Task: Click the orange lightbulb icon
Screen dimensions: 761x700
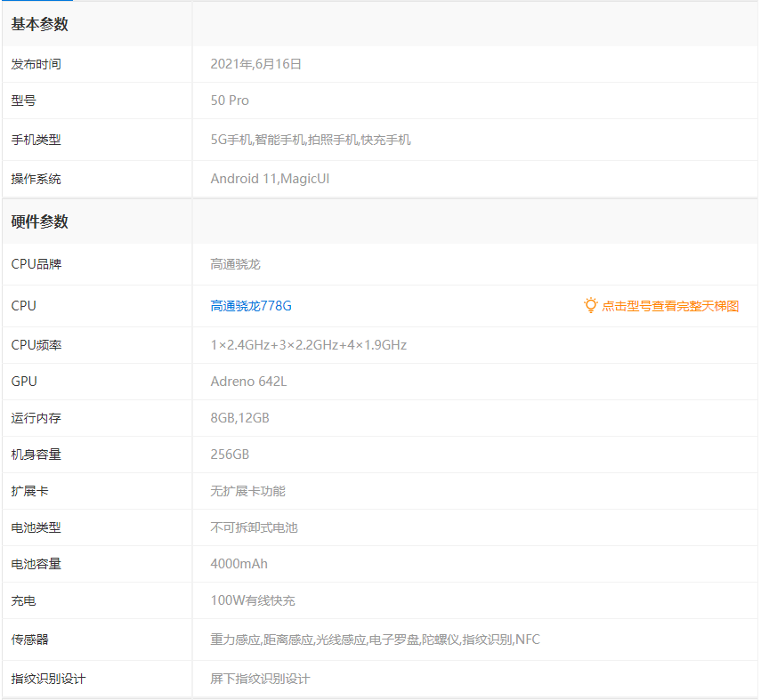Action: click(x=591, y=305)
